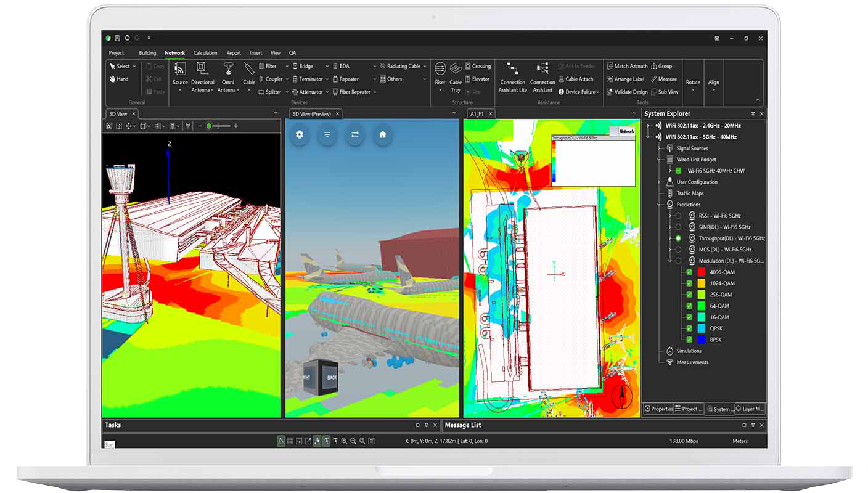This screenshot has height=493, width=868.
Task: Open the Align dropdown
Action: click(714, 89)
